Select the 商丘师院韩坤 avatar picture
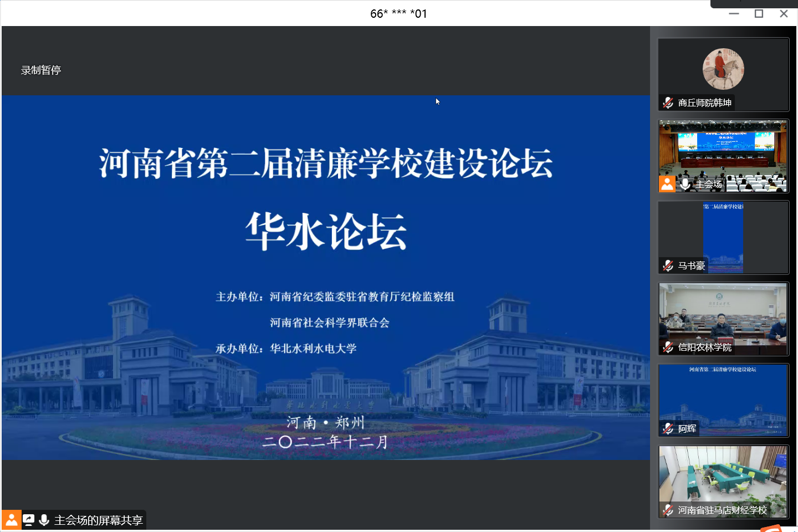 tap(723, 69)
